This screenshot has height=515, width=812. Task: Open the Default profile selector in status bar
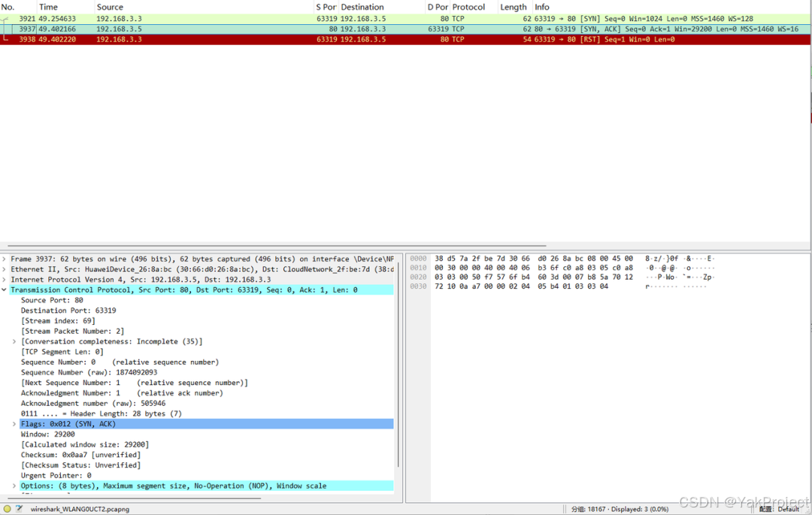780,509
